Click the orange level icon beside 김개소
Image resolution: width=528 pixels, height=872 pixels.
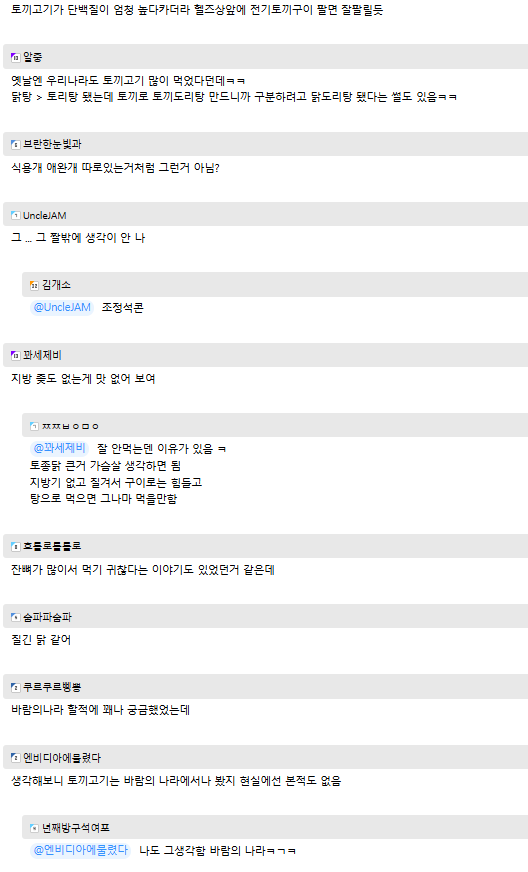pos(34,285)
